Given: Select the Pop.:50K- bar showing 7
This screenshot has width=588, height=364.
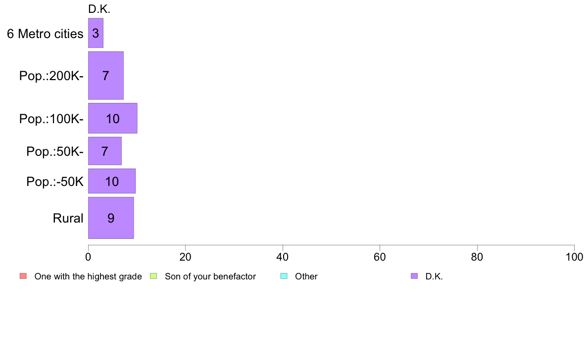Looking at the screenshot, I should coord(104,151).
